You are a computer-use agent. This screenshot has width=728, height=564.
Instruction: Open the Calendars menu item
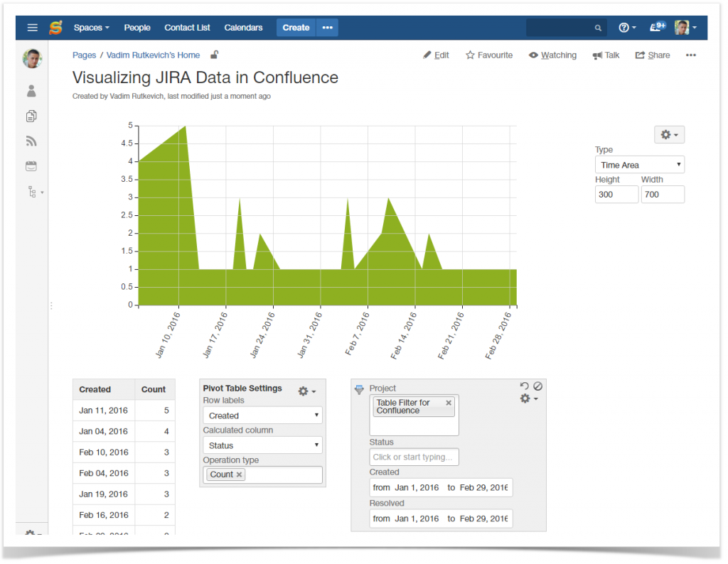click(x=243, y=28)
